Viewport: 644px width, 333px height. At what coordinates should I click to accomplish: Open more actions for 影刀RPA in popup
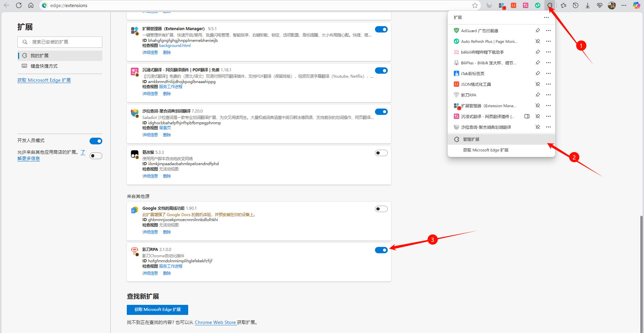pyautogui.click(x=548, y=95)
